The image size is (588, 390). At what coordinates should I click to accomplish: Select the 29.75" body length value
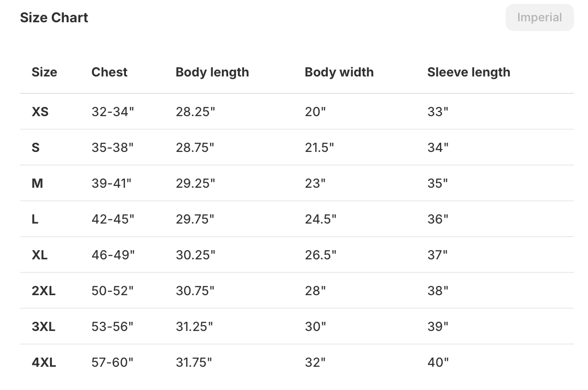click(195, 219)
